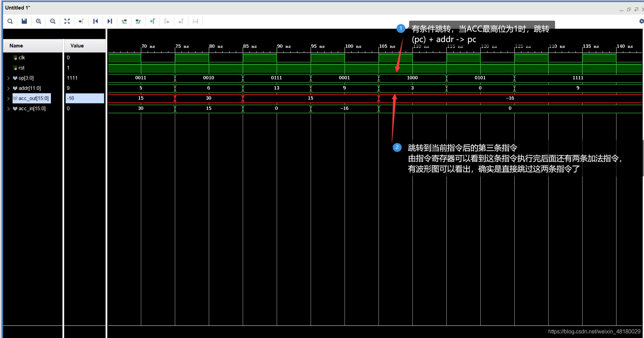Click the addr segment showing 3
Screen dimensions: 644x338
[412, 88]
